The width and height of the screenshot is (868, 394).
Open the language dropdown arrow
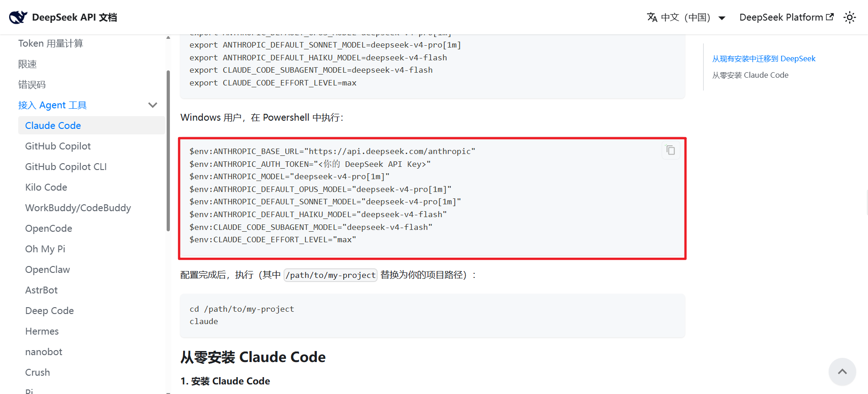(x=722, y=18)
